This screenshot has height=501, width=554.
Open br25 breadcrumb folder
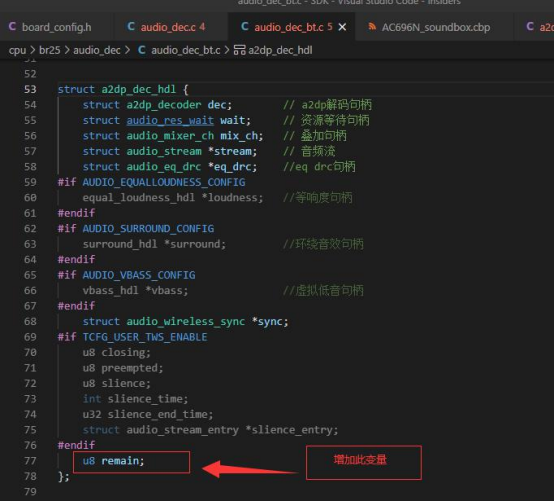pyautogui.click(x=49, y=50)
